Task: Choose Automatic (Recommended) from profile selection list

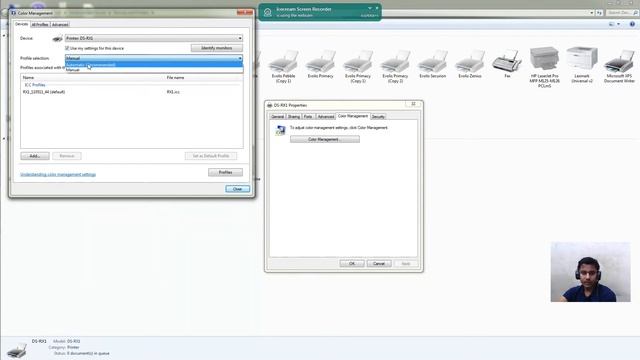Action: coord(154,64)
